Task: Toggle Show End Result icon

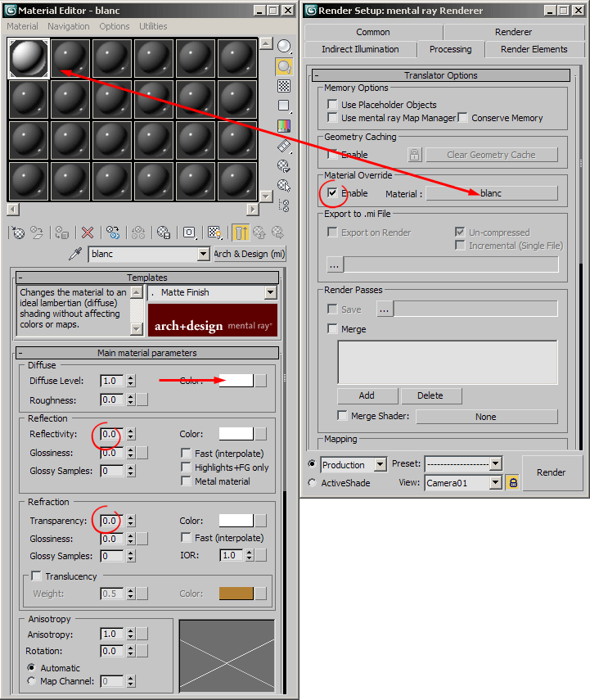Action: click(x=240, y=233)
